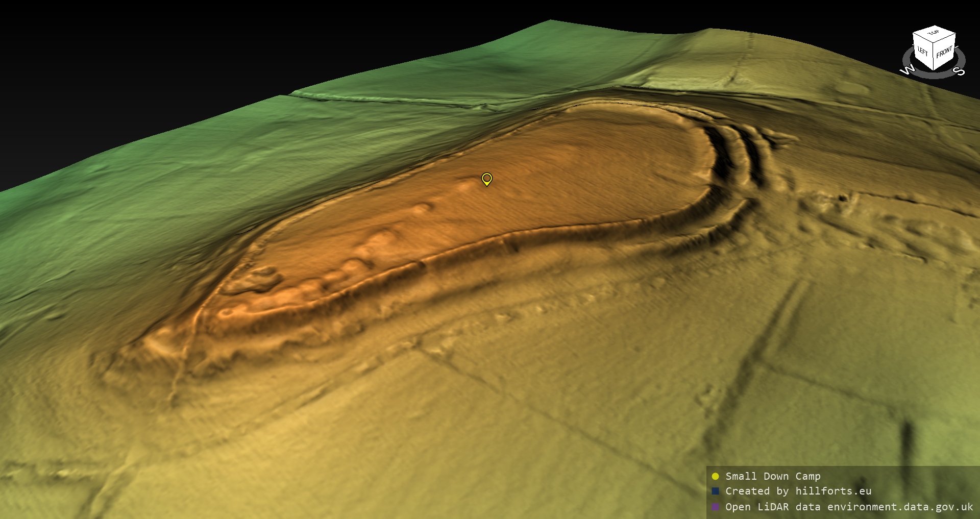Click the bottom corner of the view cube
The width and height of the screenshot is (980, 519).
point(934,70)
